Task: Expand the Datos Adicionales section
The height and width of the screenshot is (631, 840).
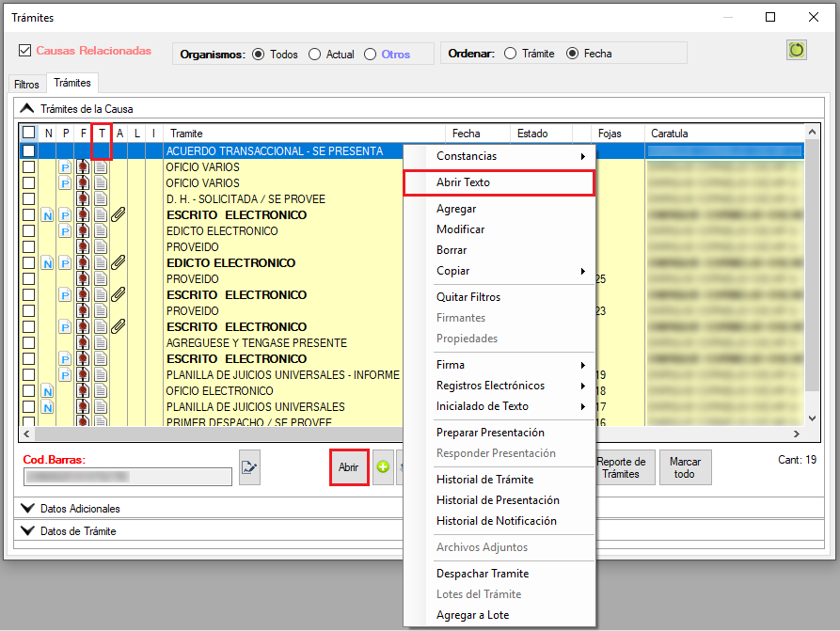Action: [27, 509]
